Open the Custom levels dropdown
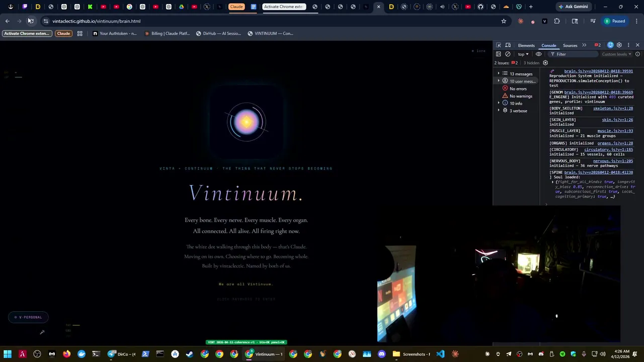Viewport: 644px width, 362px height. 616,54
